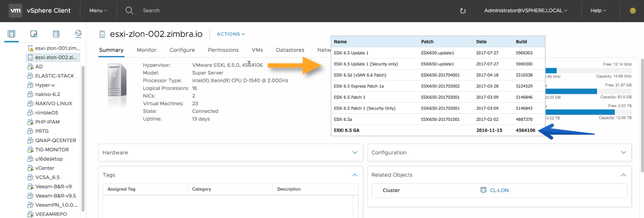Screen dimensions: 644x218
Task: Click build number '4564106' cell
Action: [525, 130]
